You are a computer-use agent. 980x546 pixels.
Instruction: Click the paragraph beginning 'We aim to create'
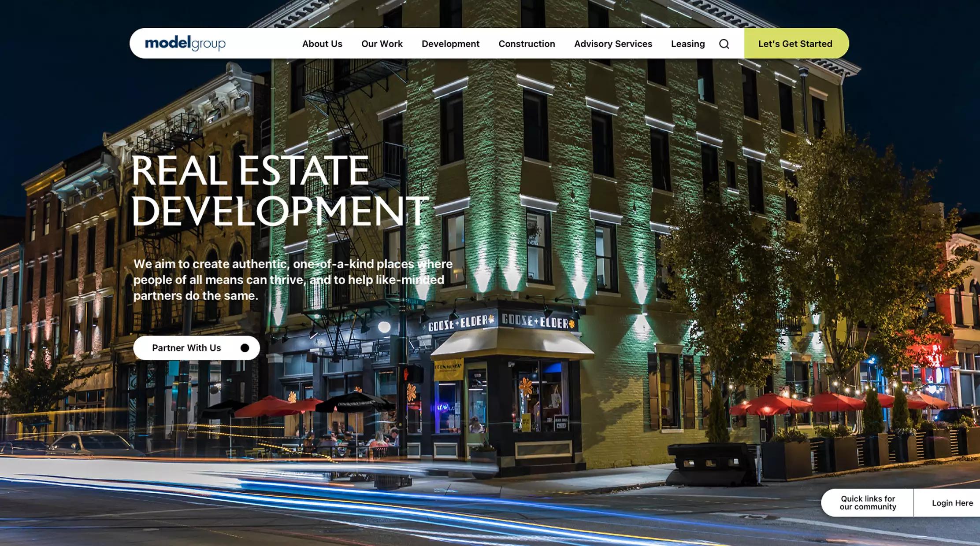(x=293, y=280)
